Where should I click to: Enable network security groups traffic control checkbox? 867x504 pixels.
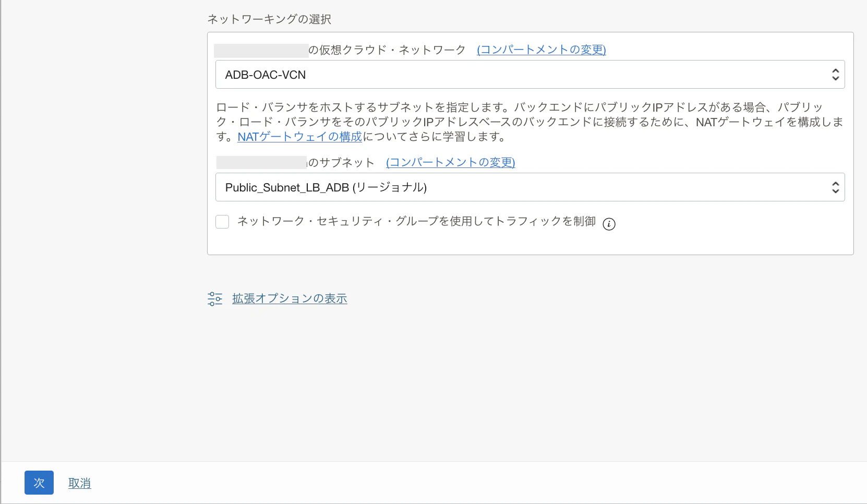(222, 222)
